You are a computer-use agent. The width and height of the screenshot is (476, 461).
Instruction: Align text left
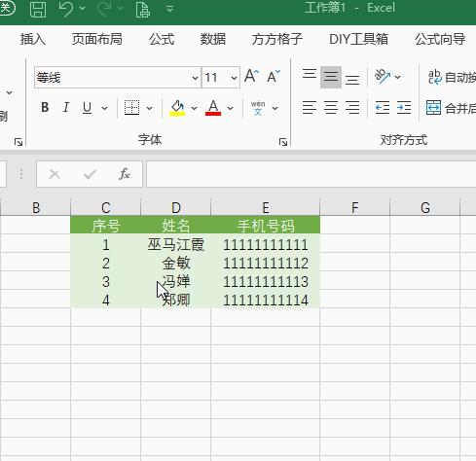(x=310, y=107)
